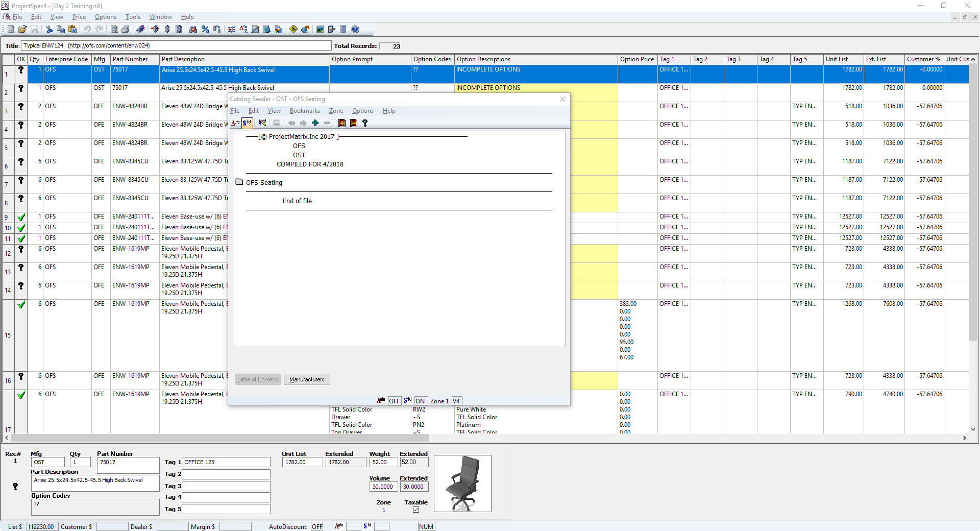Viewport: 980px width, 531px height.
Task: Open the Catalog Reader Options menu
Action: tap(363, 111)
